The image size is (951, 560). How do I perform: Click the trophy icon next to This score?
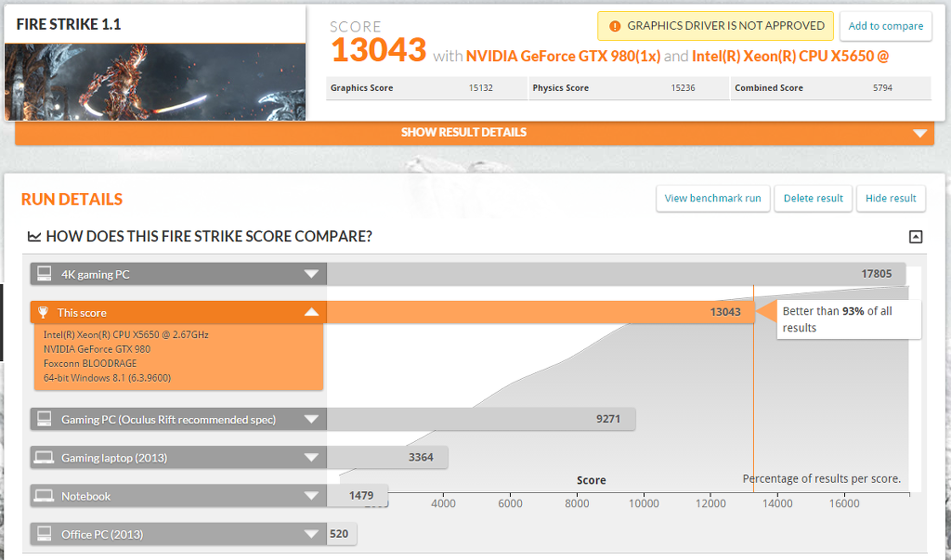coord(44,313)
